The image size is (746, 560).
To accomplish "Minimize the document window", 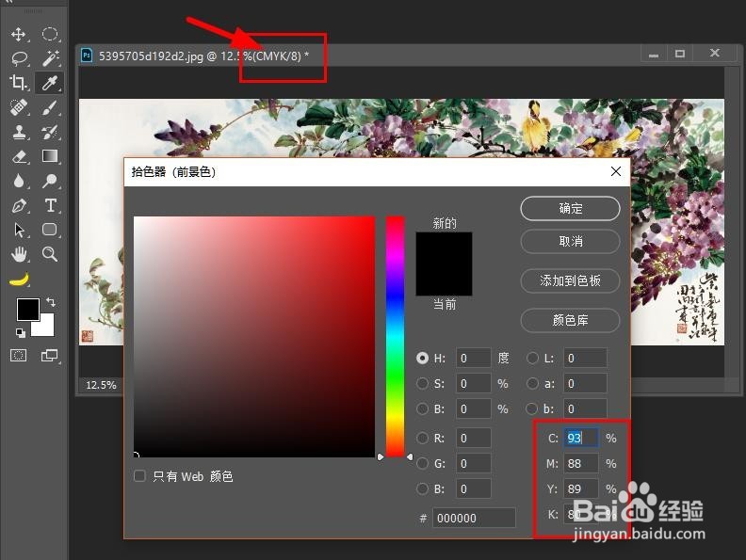I will 654,55.
